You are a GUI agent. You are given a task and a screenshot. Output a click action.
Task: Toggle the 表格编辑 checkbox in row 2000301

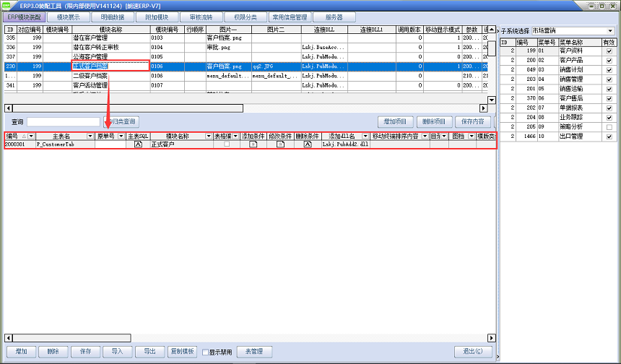click(x=227, y=144)
